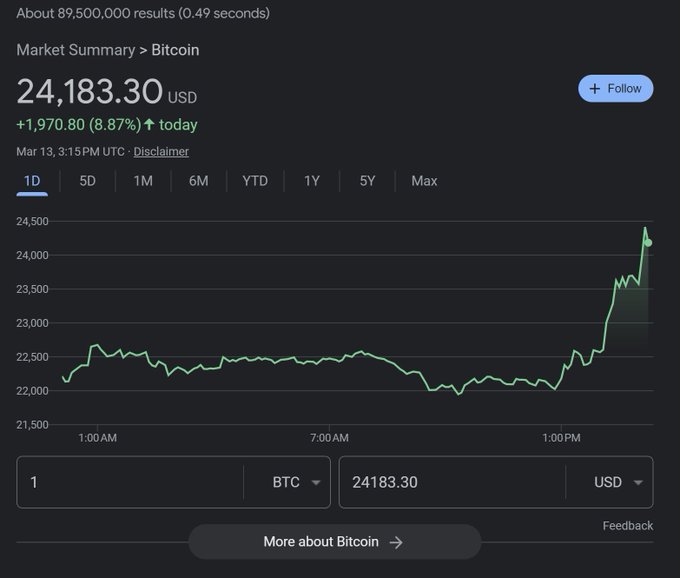
Task: Click the plus Follow button
Action: click(615, 88)
